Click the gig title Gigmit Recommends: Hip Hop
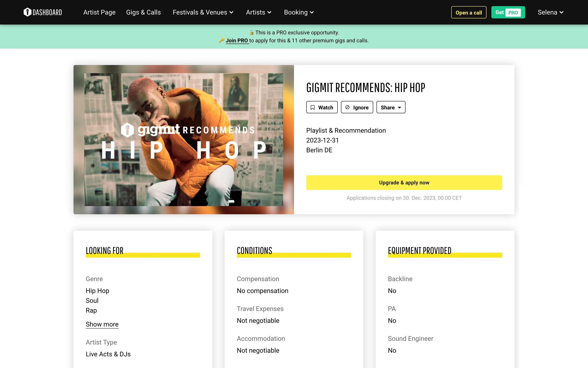This screenshot has width=588, height=368. pos(366,88)
